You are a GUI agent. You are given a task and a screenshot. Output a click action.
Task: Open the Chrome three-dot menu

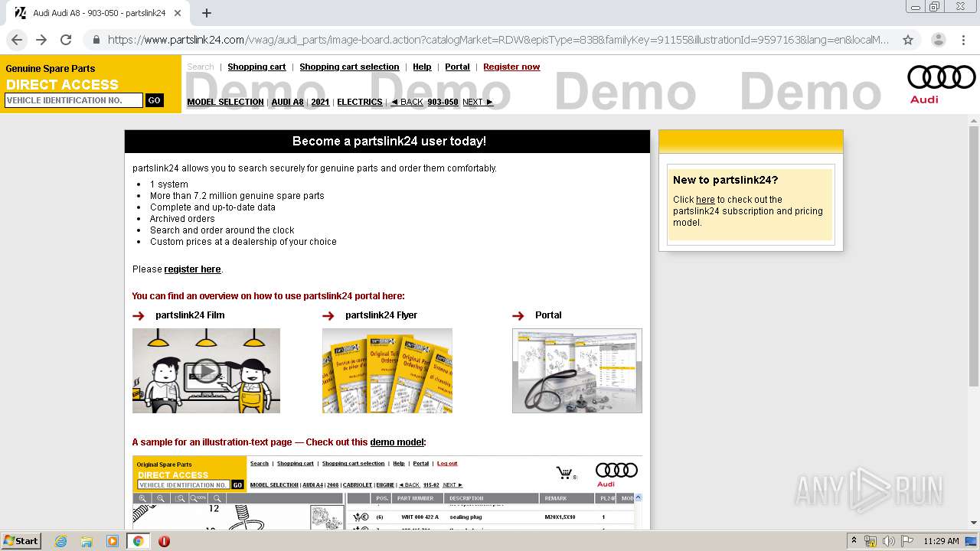point(963,40)
